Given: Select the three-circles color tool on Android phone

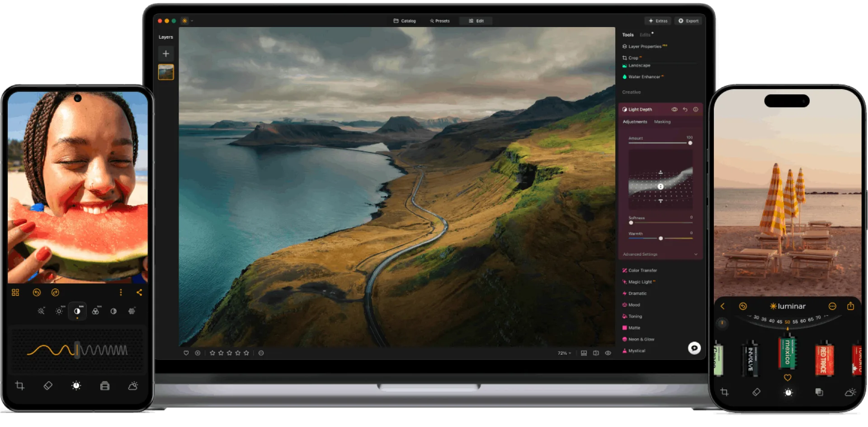Looking at the screenshot, I should click(x=95, y=311).
